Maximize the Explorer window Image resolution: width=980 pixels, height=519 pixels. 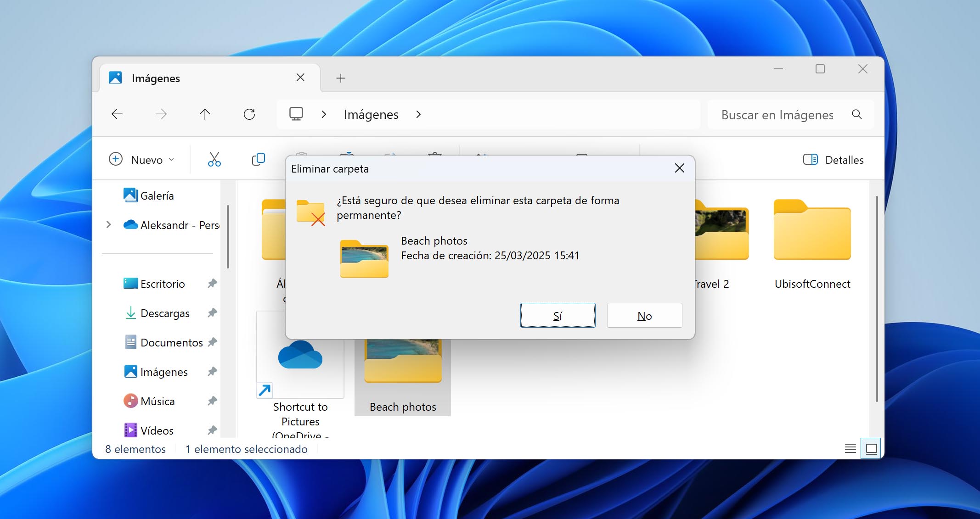pyautogui.click(x=820, y=69)
